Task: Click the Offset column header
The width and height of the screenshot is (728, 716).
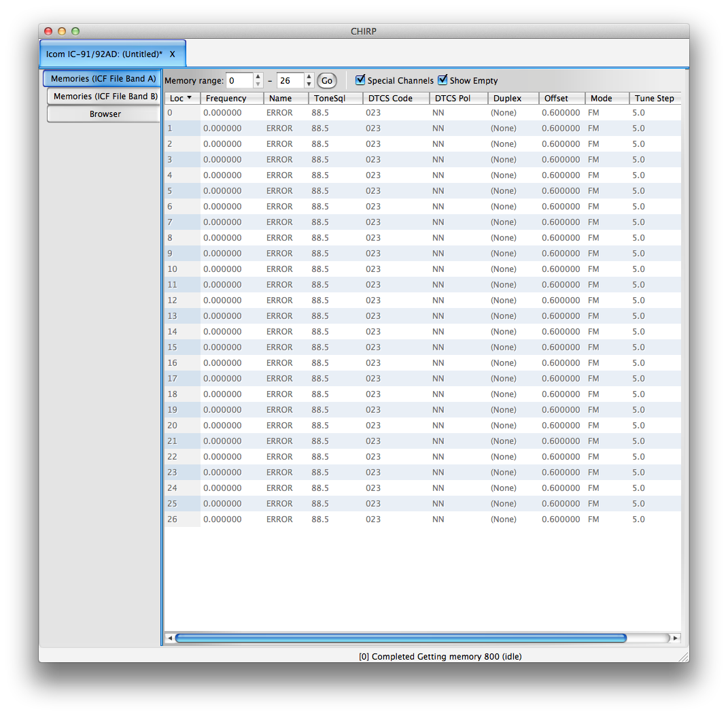Action: pyautogui.click(x=561, y=99)
